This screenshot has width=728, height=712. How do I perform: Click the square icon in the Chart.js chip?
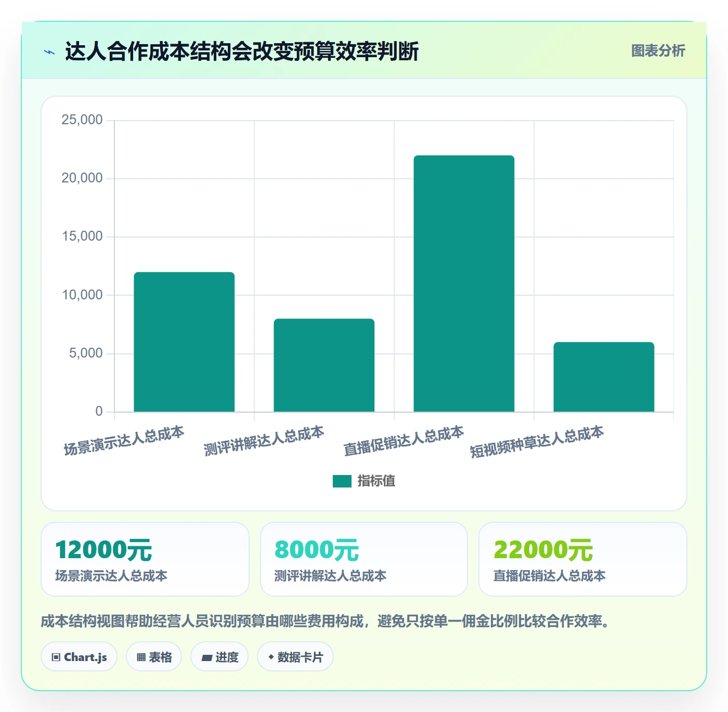click(56, 657)
